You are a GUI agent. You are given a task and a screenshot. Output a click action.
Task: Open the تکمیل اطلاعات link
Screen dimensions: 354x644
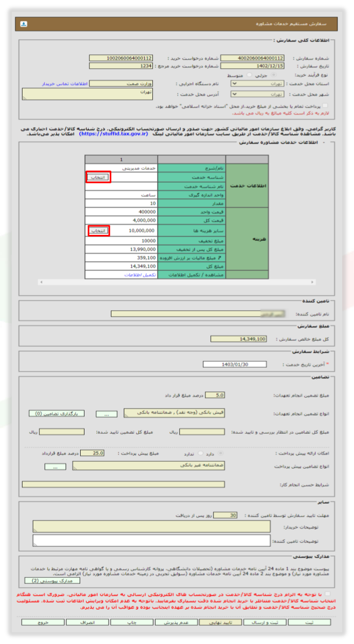[140, 275]
